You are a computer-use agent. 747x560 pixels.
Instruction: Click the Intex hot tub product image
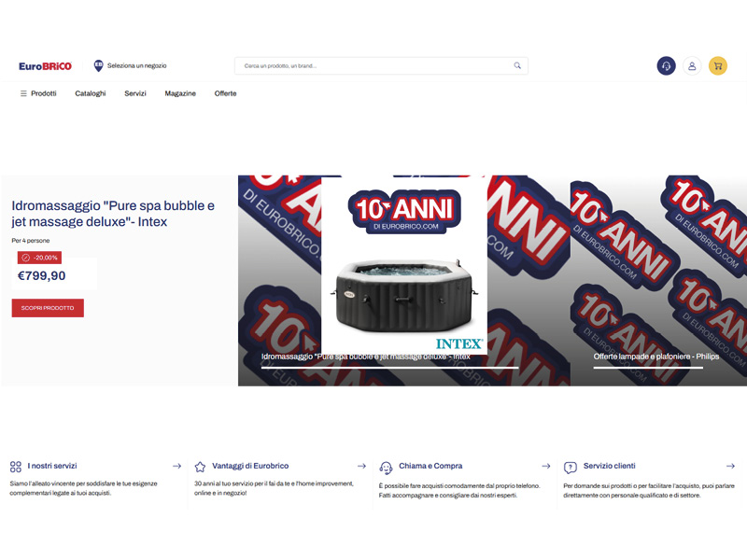(x=404, y=295)
